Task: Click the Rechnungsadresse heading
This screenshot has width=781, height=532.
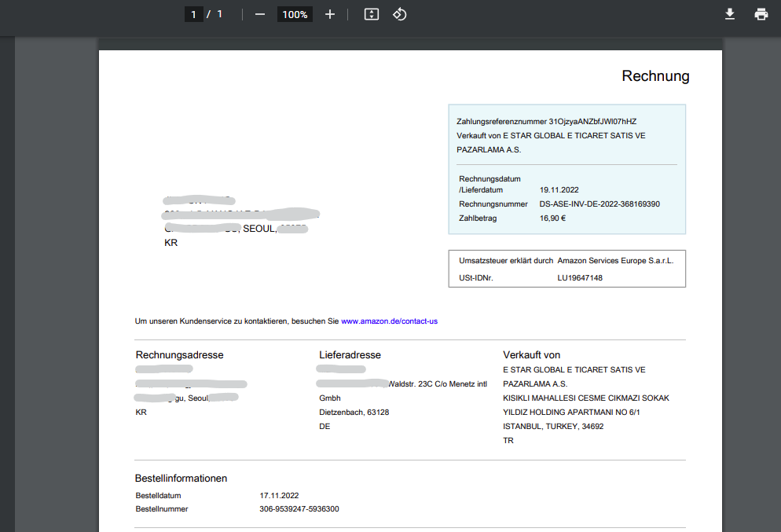Action: pos(179,355)
